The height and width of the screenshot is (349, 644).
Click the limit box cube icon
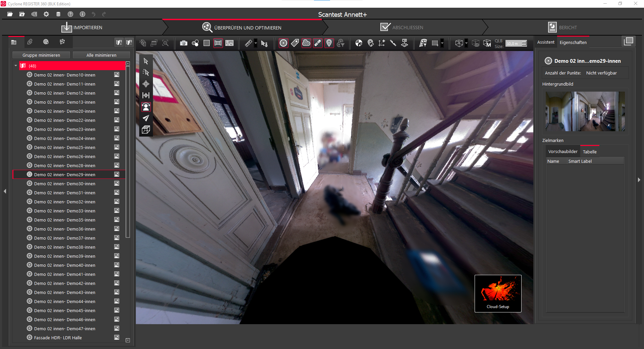point(459,43)
